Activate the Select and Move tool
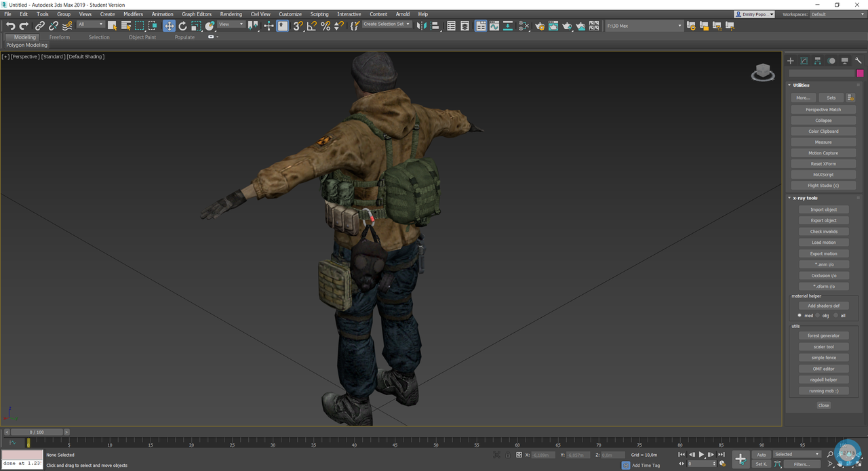This screenshot has height=471, width=868. [x=169, y=26]
